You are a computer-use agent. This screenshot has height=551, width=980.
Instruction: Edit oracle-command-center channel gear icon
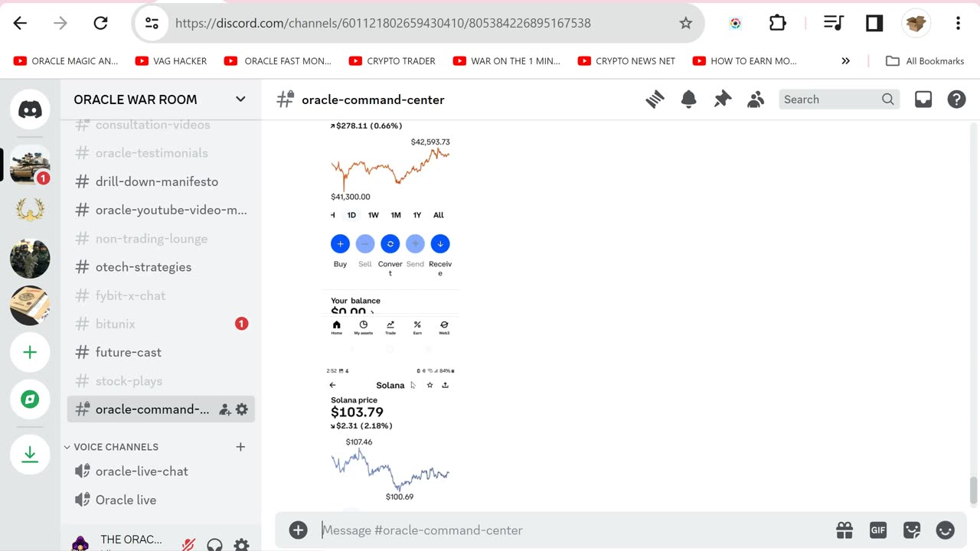tap(242, 409)
